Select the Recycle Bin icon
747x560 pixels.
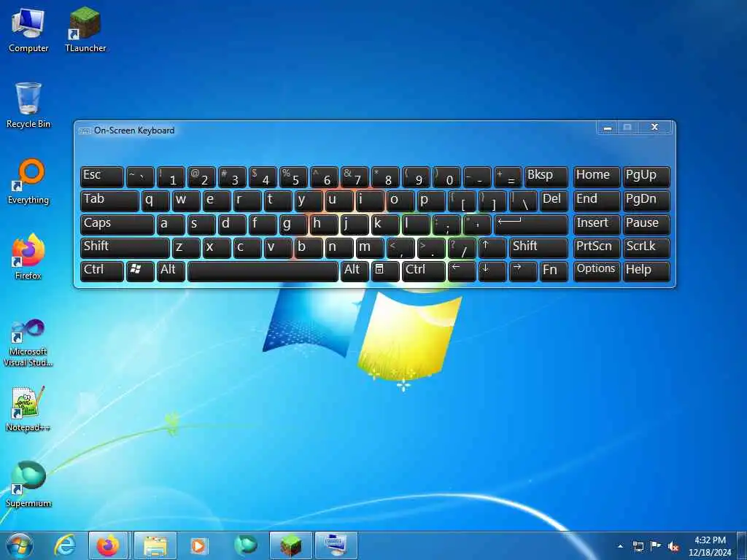pos(28,106)
